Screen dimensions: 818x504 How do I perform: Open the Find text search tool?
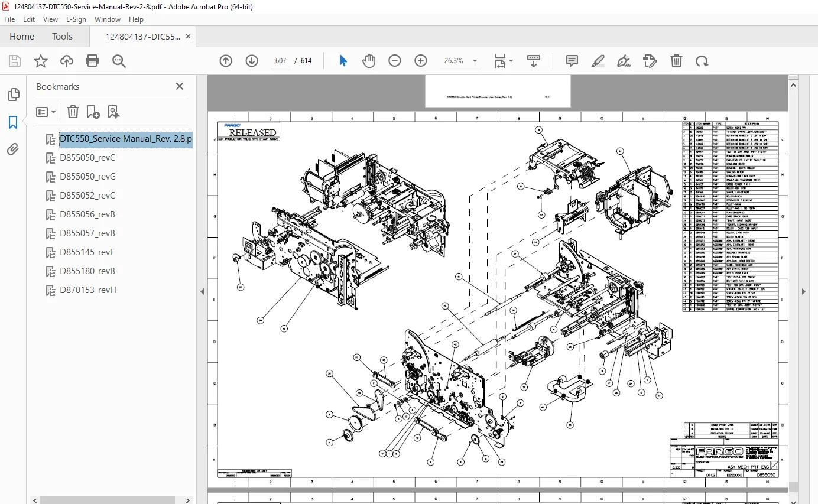[x=119, y=61]
